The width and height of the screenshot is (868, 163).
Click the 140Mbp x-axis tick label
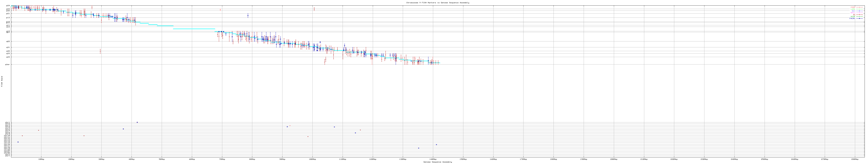click(x=433, y=159)
